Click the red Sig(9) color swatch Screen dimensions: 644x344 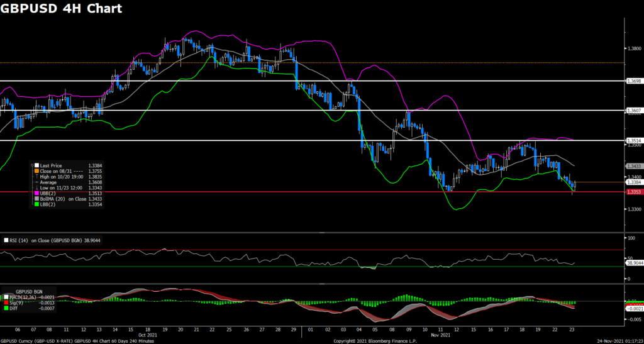(6, 302)
